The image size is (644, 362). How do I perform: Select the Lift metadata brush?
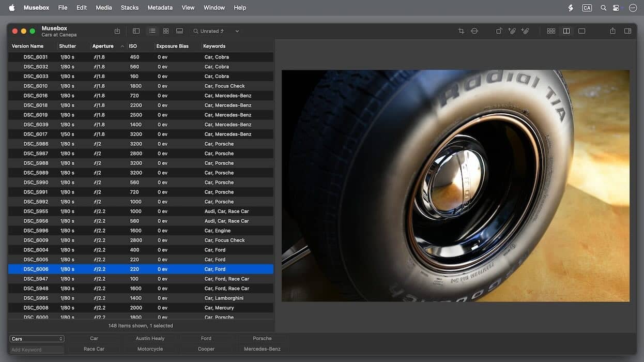coord(512,31)
